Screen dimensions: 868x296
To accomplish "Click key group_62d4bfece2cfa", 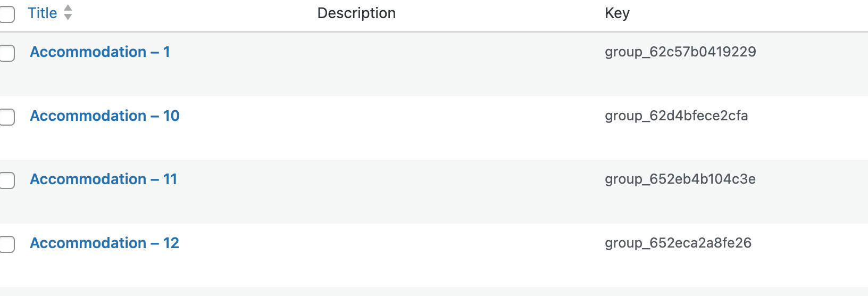I will pos(676,116).
